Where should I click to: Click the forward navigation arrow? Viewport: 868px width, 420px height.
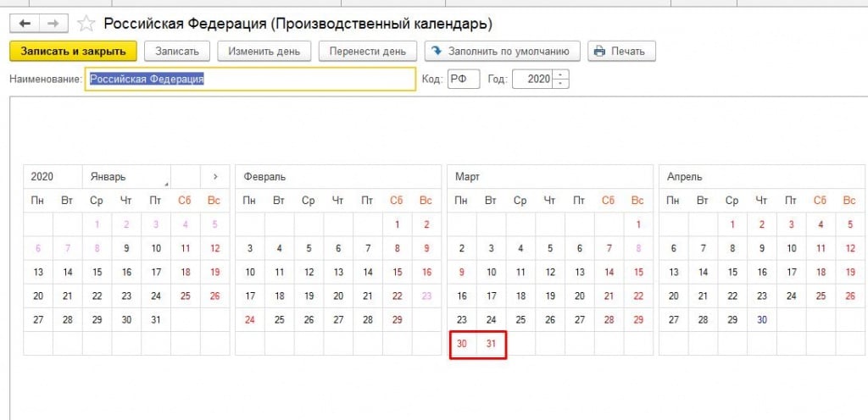[53, 24]
